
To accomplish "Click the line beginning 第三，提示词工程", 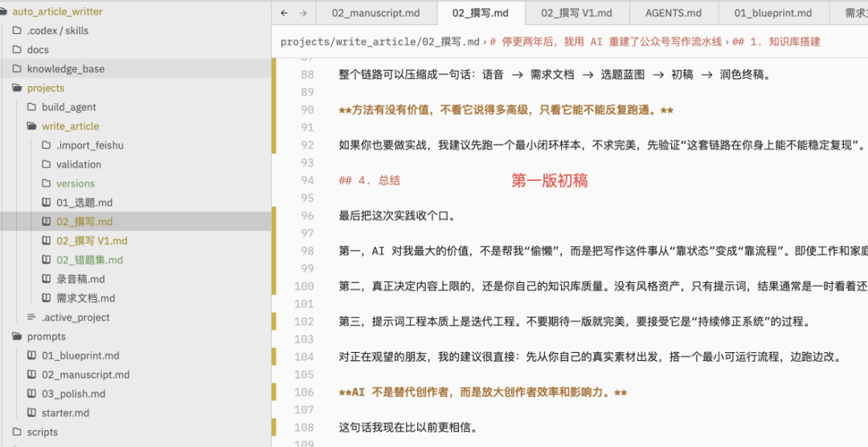I will [x=574, y=322].
